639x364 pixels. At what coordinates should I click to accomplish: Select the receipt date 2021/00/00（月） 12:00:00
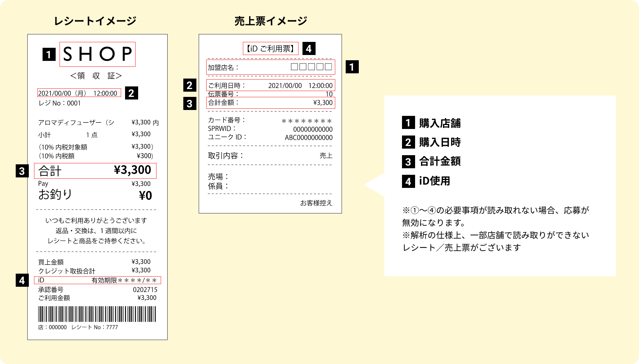tap(79, 93)
